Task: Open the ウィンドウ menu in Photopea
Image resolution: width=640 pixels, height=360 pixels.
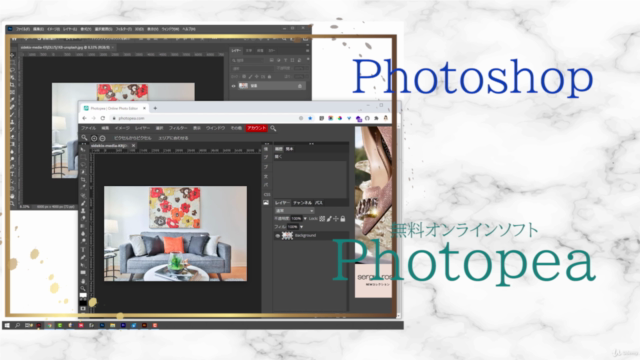Action: point(216,129)
